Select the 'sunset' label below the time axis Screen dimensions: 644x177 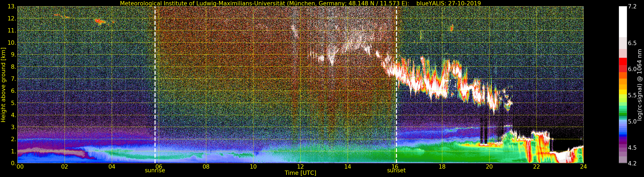coord(396,171)
